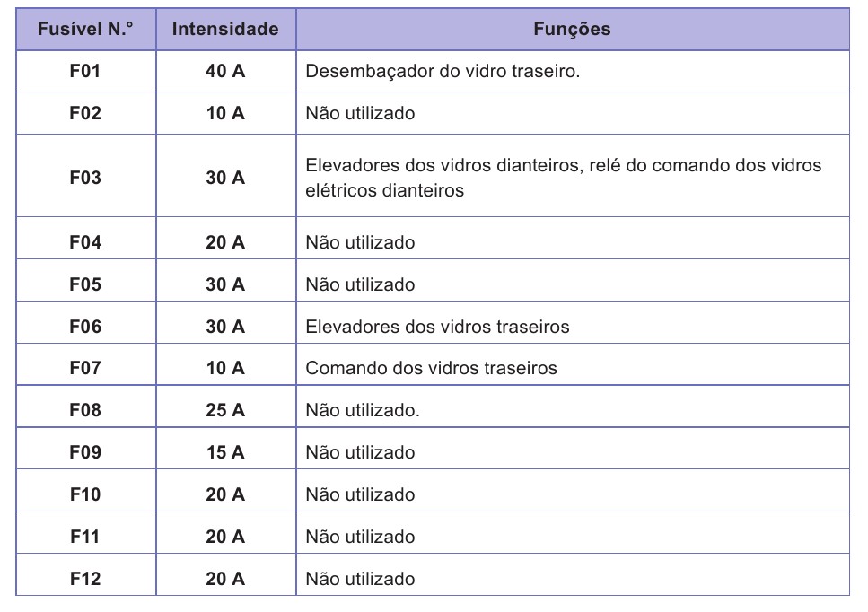
Task: Click the "Funções" column header
Action: pyautogui.click(x=572, y=30)
